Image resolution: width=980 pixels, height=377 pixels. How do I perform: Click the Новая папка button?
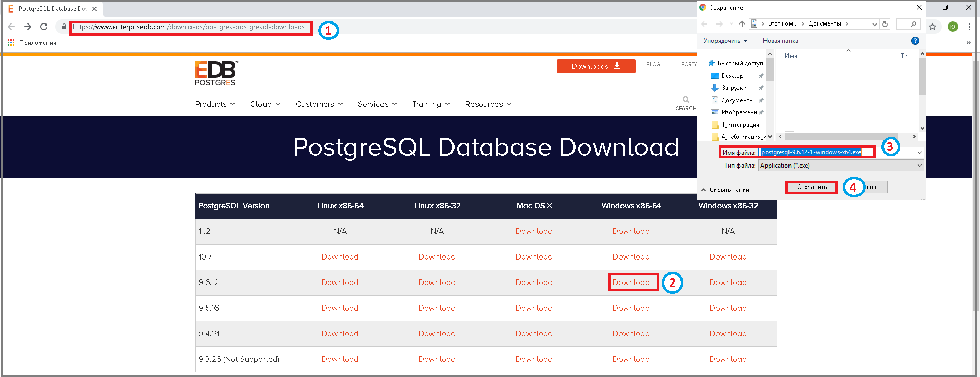click(780, 41)
